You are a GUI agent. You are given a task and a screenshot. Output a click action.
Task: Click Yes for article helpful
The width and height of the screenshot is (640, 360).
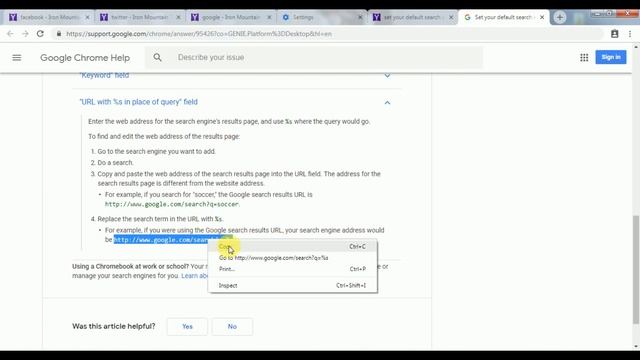point(187,327)
